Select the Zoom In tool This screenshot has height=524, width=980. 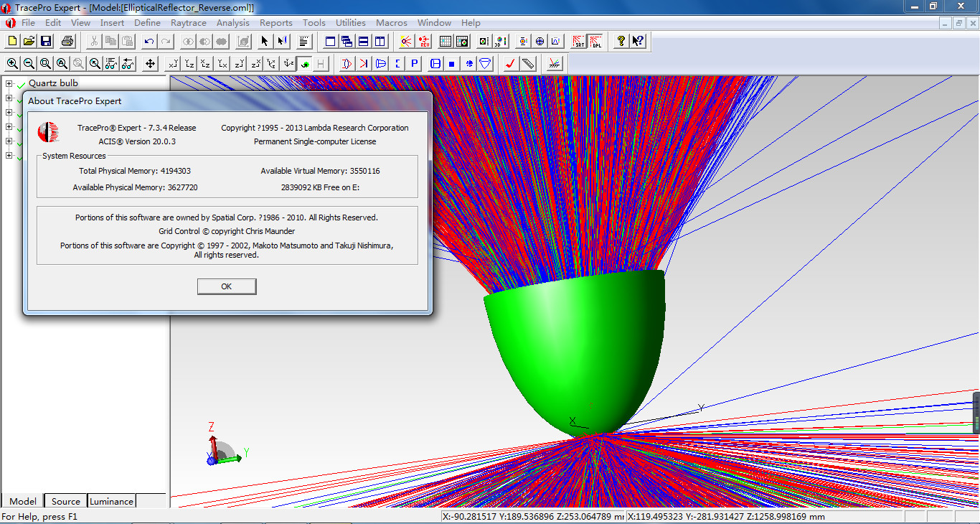pos(12,64)
